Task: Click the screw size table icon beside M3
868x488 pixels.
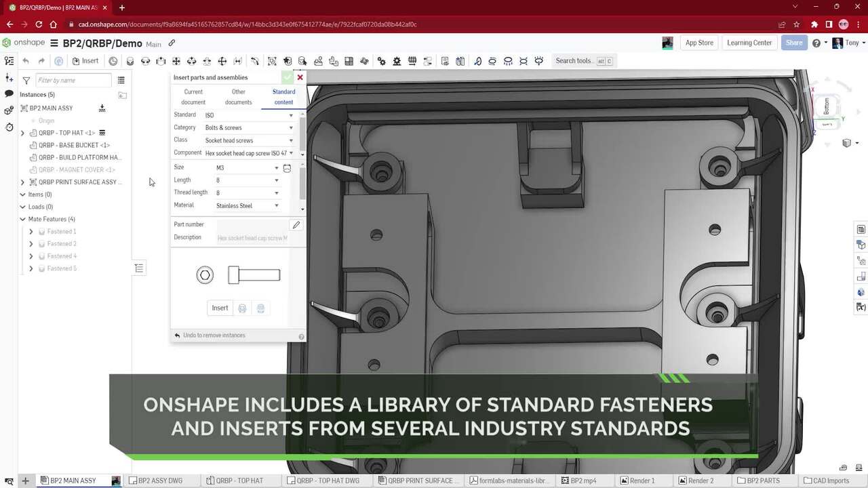Action: [287, 168]
